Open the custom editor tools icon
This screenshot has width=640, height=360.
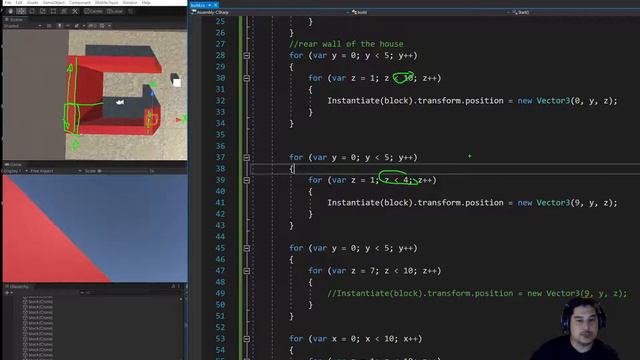tap(75, 11)
